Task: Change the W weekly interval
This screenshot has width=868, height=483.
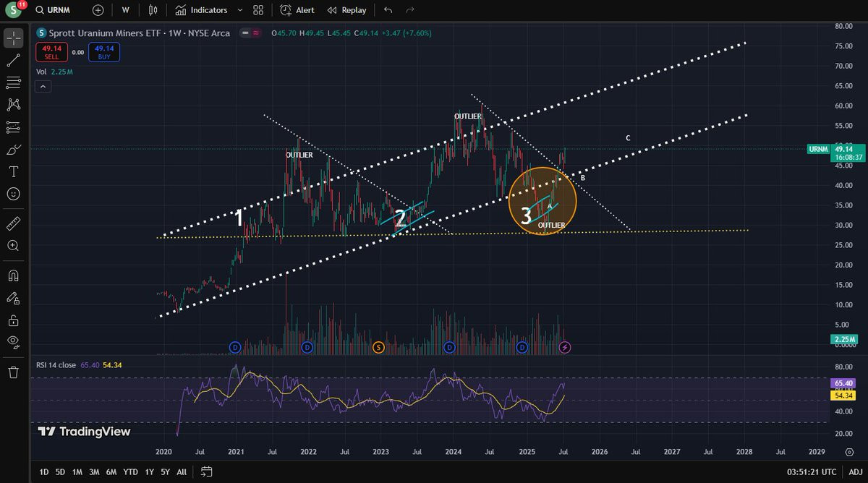Action: tap(126, 10)
